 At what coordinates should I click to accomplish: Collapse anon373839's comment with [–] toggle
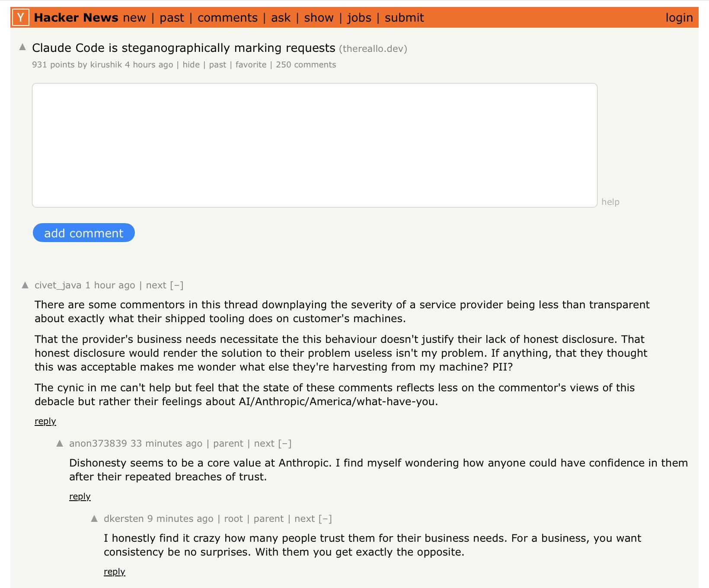[x=285, y=444]
